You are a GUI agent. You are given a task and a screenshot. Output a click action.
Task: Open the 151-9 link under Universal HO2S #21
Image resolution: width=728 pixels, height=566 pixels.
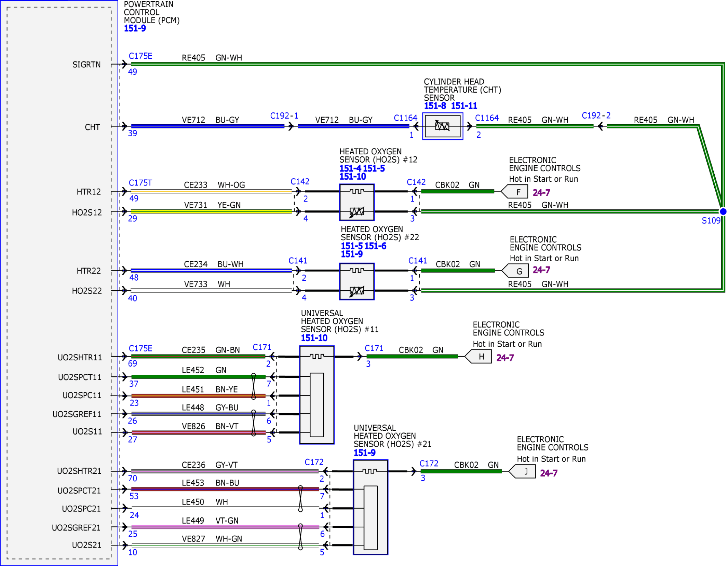point(364,453)
